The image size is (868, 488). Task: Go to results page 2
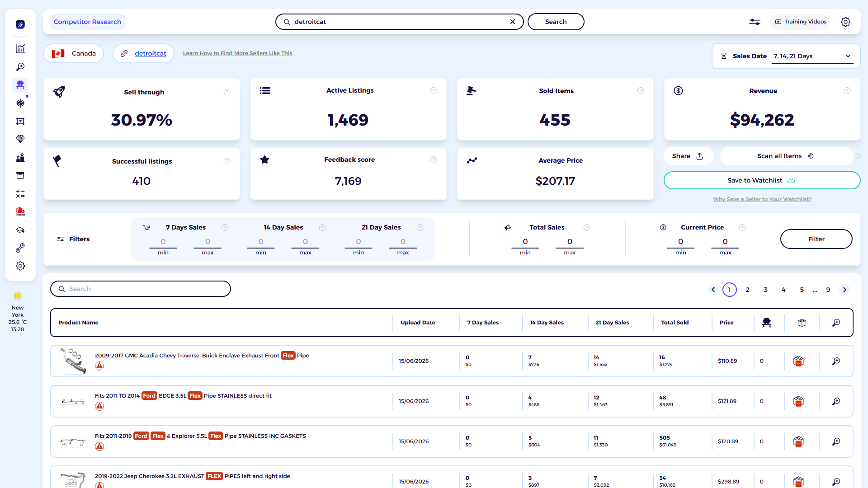[748, 290]
